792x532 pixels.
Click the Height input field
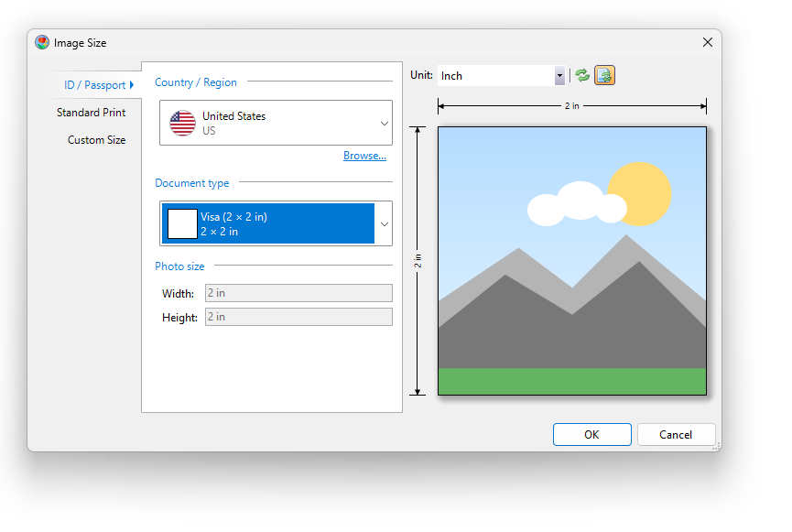(298, 317)
